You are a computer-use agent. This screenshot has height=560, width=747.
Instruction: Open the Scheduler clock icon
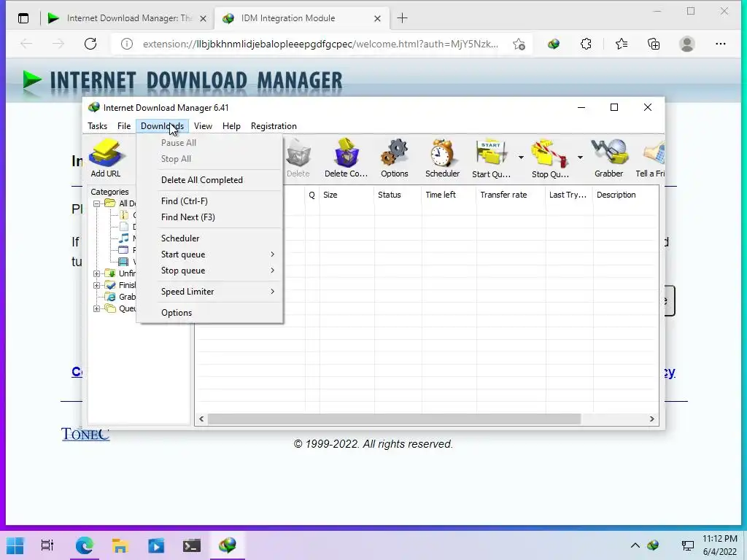[x=443, y=158]
